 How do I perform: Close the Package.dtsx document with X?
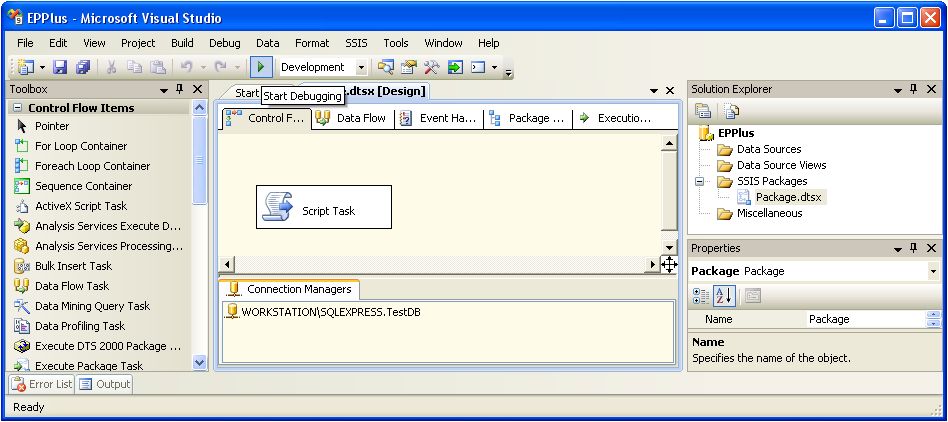[670, 91]
